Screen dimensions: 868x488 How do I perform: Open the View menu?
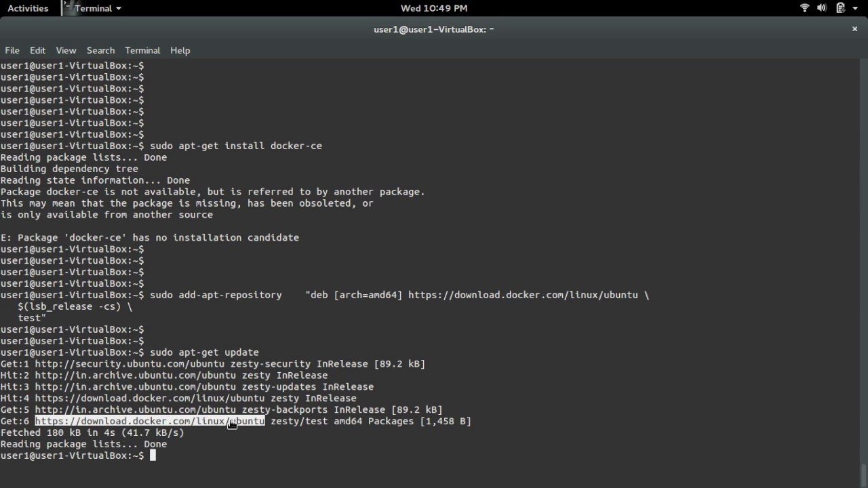point(66,50)
